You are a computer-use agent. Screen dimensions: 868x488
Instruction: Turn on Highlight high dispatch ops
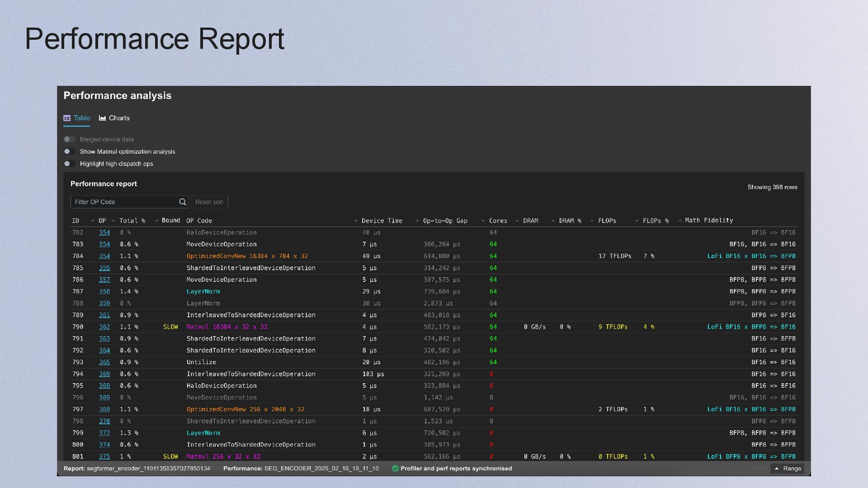(70, 164)
